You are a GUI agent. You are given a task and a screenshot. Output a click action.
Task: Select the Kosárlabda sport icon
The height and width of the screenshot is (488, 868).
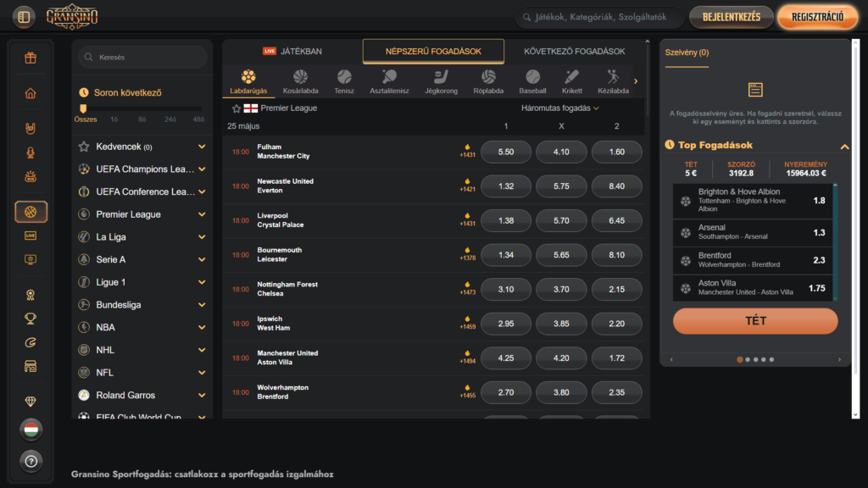(x=300, y=81)
